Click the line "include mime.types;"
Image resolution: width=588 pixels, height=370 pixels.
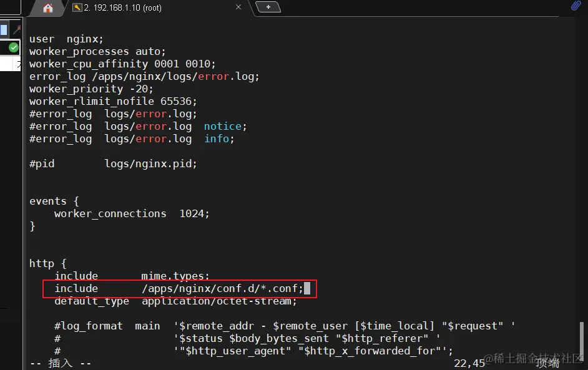tap(132, 276)
